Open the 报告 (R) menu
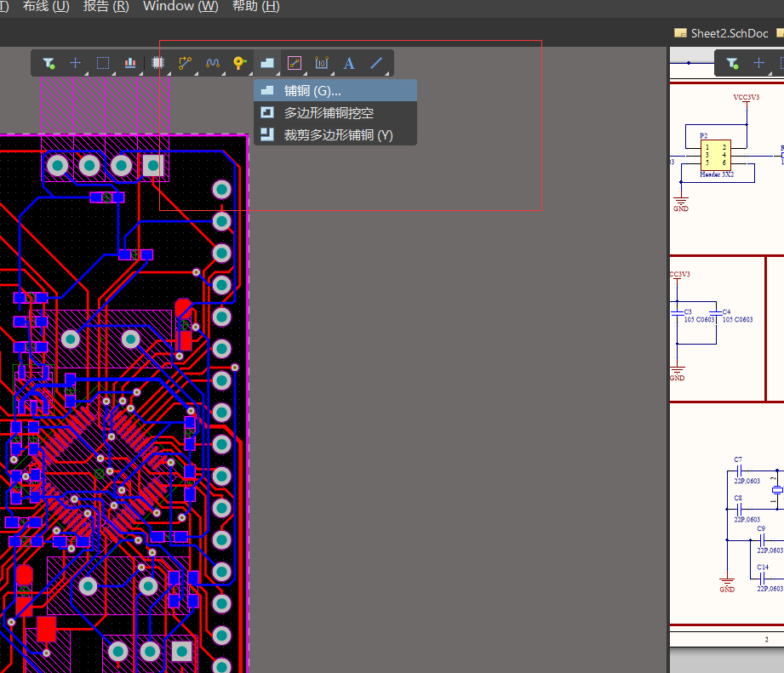Viewport: 784px width, 673px height. coord(106,6)
